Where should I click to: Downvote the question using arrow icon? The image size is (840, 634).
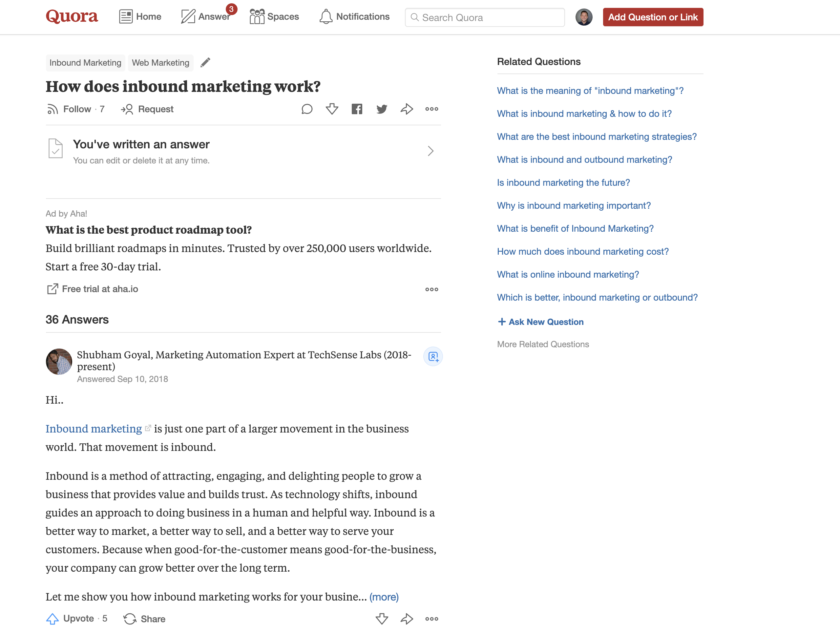[332, 109]
